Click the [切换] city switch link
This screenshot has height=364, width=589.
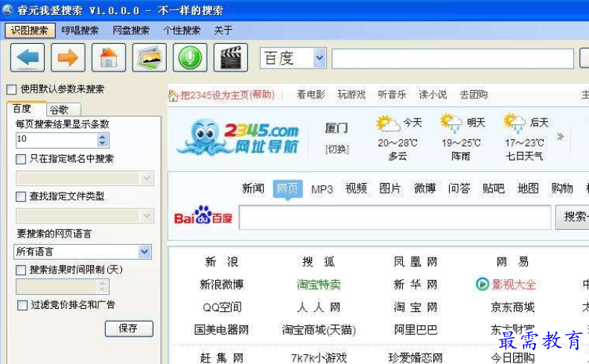337,150
